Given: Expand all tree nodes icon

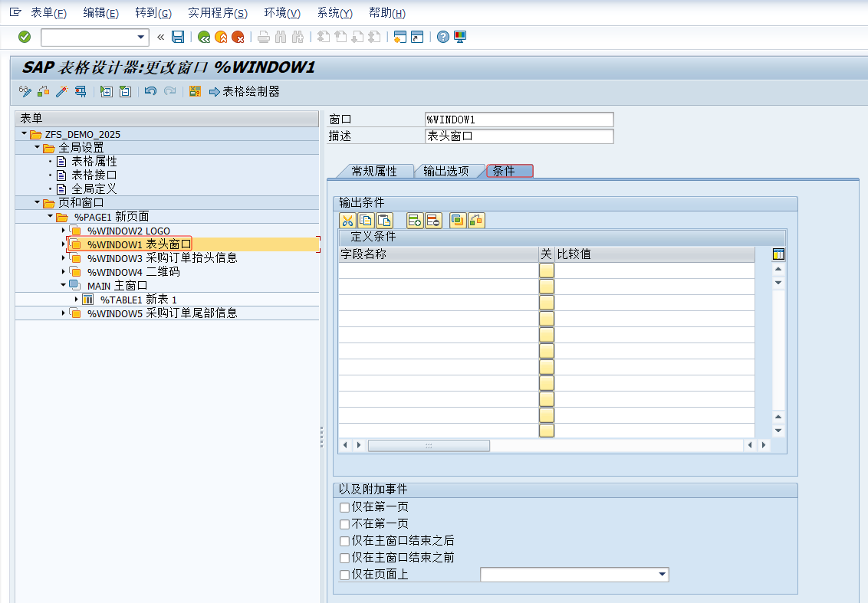Looking at the screenshot, I should (107, 91).
